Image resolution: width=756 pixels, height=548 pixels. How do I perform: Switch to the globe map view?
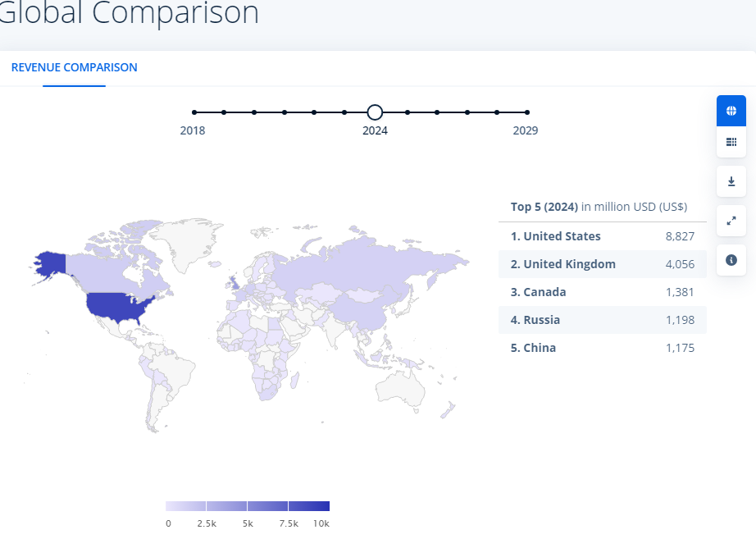click(x=731, y=111)
